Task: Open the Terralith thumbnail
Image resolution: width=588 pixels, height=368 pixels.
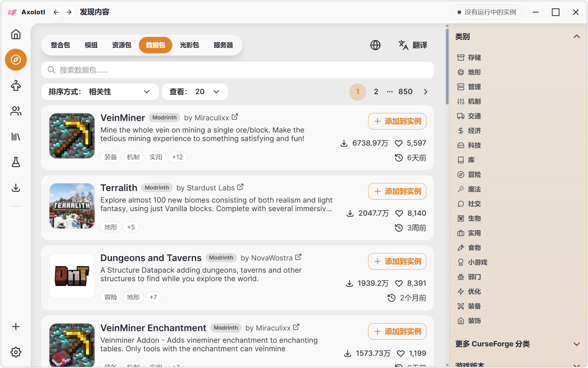Action: 72,206
